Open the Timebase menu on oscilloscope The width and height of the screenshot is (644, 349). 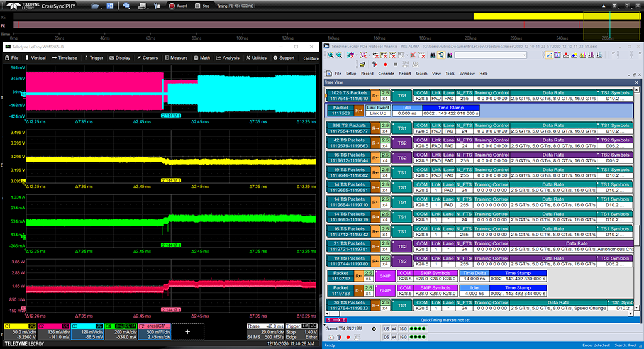pos(64,58)
